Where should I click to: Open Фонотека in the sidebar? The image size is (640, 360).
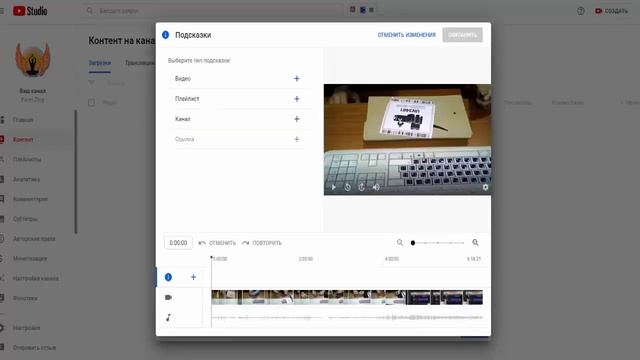point(25,298)
